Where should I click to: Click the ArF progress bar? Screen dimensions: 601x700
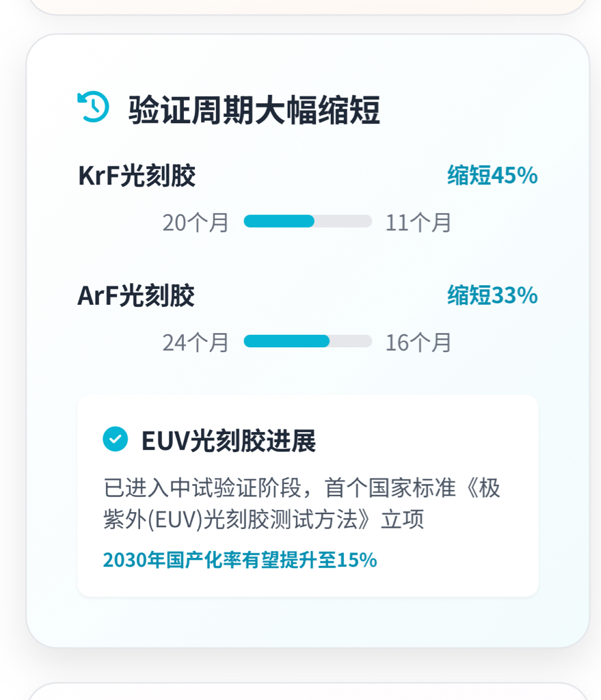pos(308,341)
